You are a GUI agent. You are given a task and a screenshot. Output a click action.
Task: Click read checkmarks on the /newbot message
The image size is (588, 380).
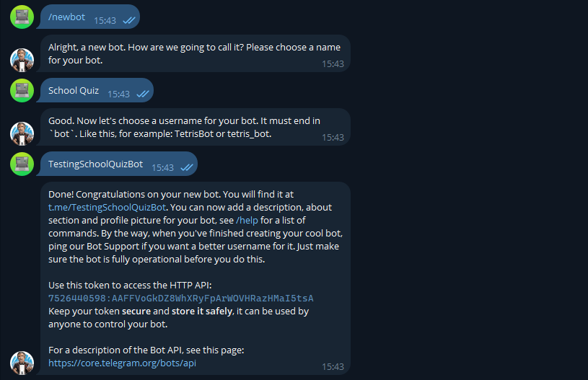129,21
